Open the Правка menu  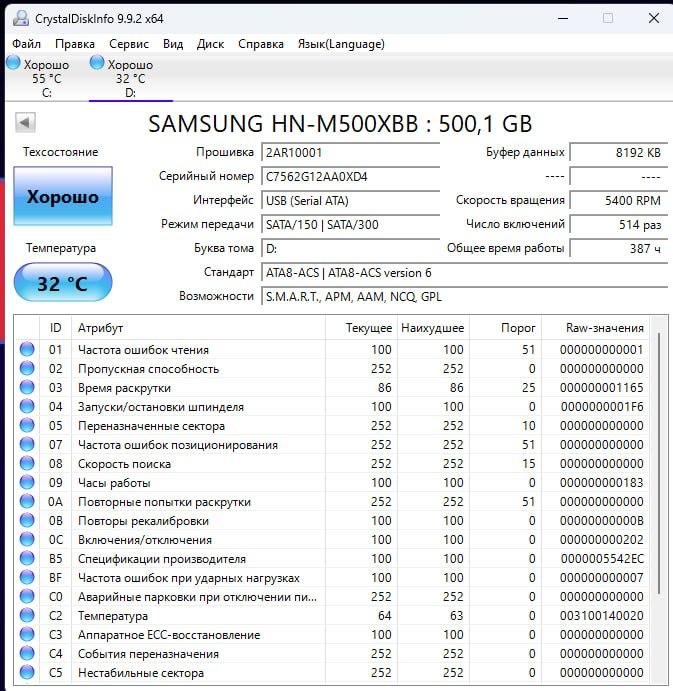tap(75, 44)
